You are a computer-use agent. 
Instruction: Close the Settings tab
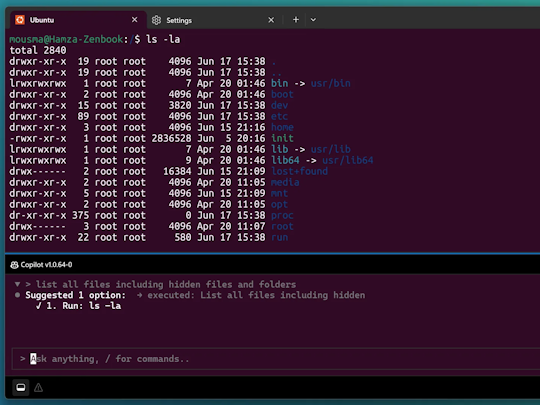click(x=271, y=20)
